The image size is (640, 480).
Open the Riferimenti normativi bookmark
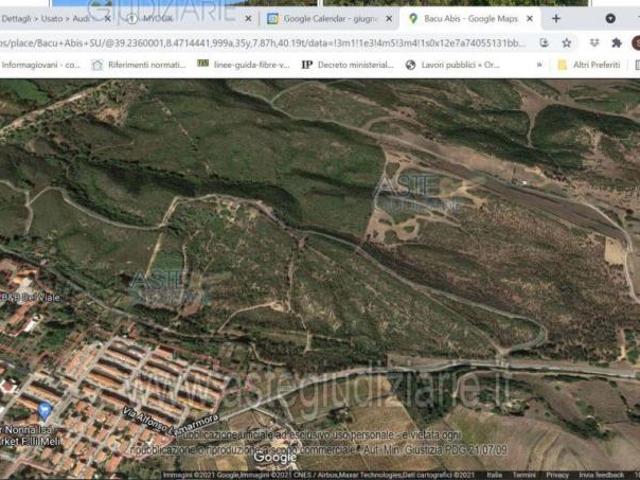(139, 65)
